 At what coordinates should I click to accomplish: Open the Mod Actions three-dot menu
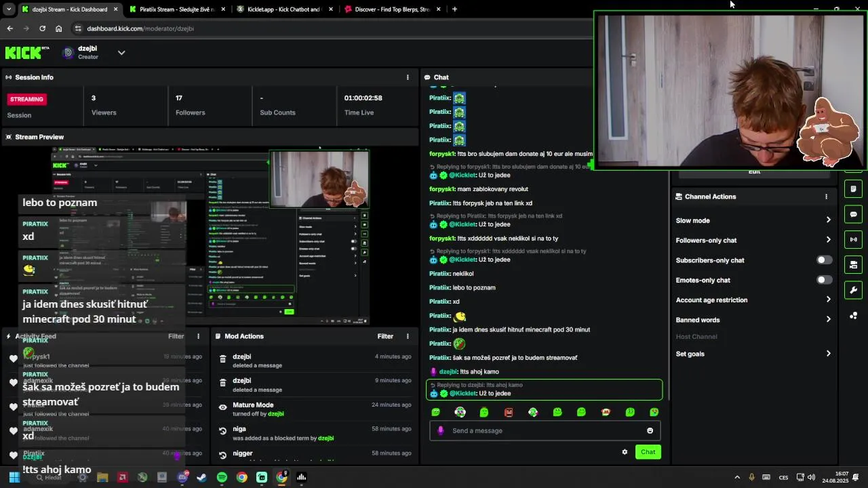408,336
